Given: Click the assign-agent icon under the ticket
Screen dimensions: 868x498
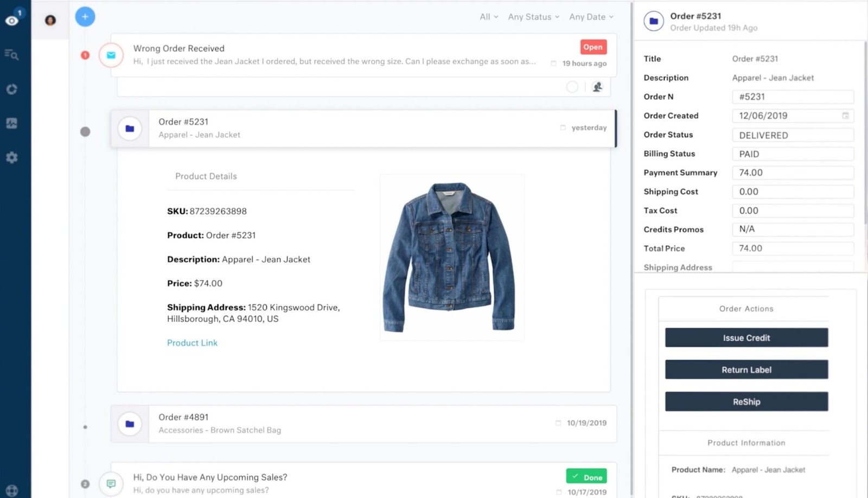Looking at the screenshot, I should click(x=598, y=86).
